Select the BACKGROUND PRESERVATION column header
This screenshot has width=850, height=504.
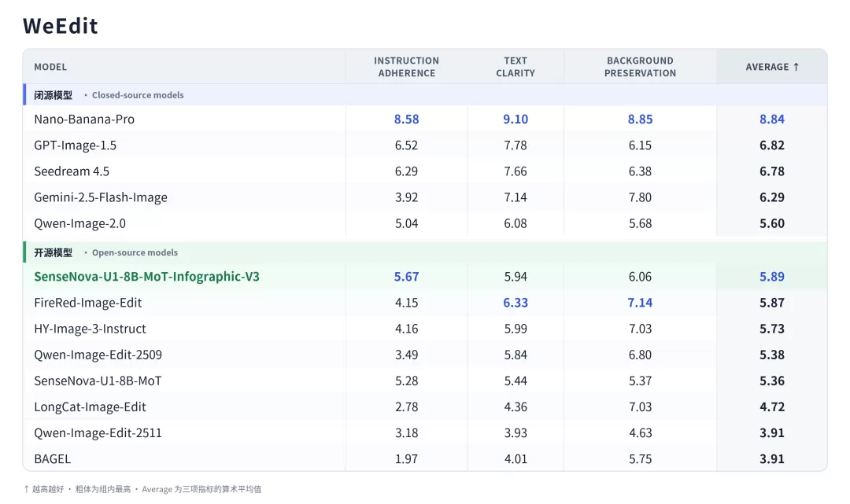click(x=640, y=67)
